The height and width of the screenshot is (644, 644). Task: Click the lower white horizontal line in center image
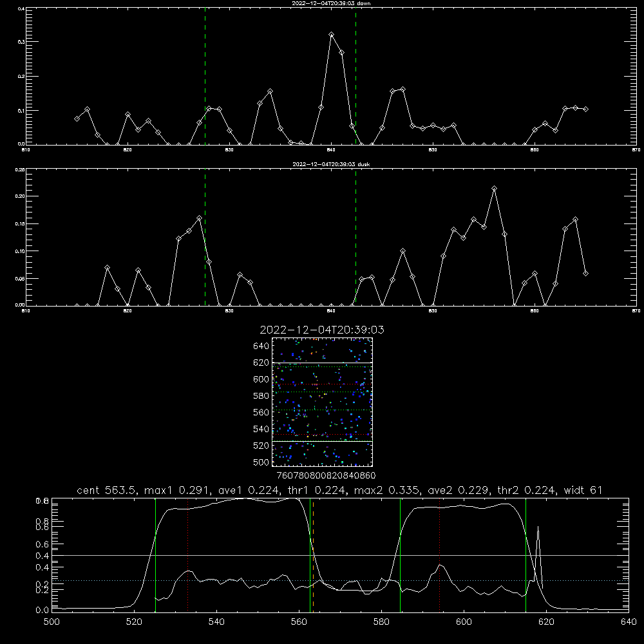coord(322,442)
